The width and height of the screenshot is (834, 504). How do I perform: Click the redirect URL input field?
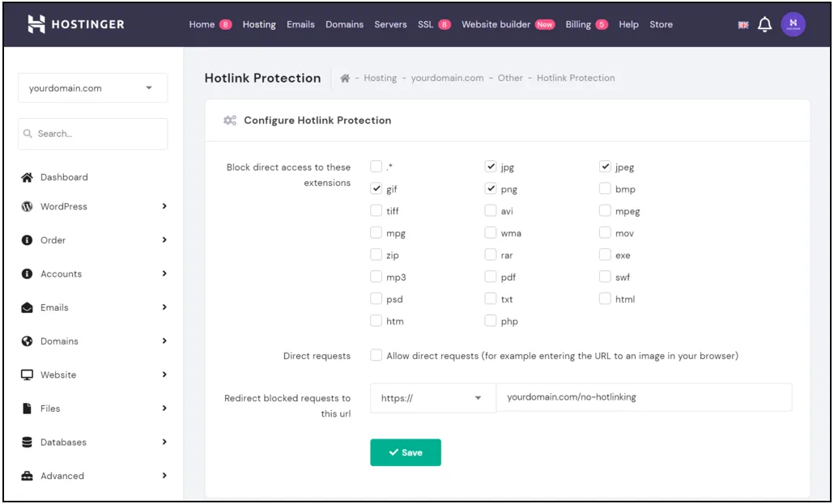pos(644,397)
